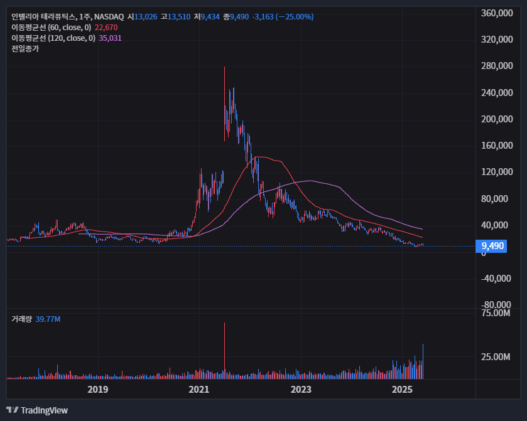The image size is (527, 421).
Task: Click the 2025 label on the time axis
Action: click(402, 390)
